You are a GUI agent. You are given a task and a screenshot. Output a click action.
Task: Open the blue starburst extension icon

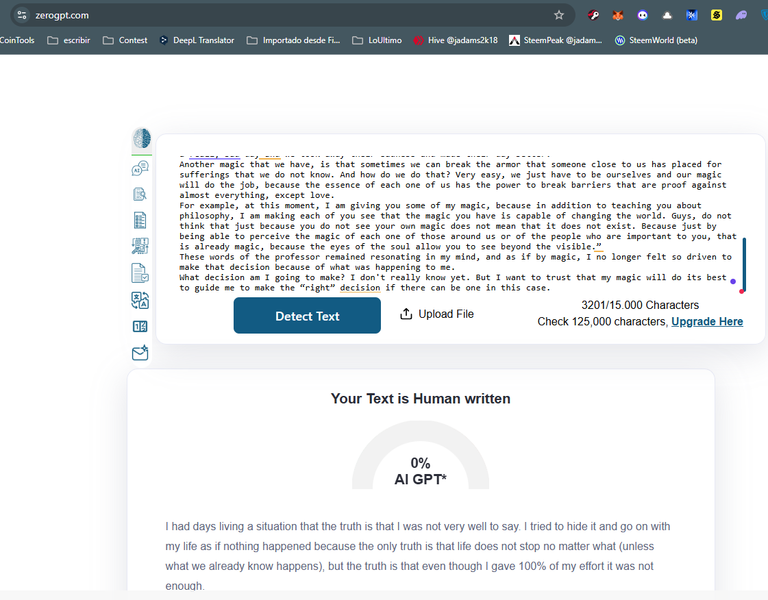[x=692, y=15]
